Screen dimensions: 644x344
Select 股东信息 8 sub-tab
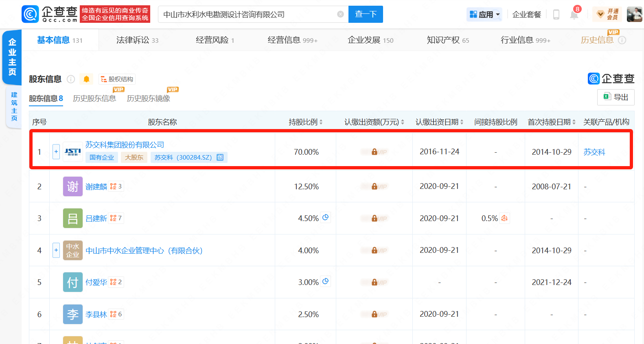pos(46,99)
